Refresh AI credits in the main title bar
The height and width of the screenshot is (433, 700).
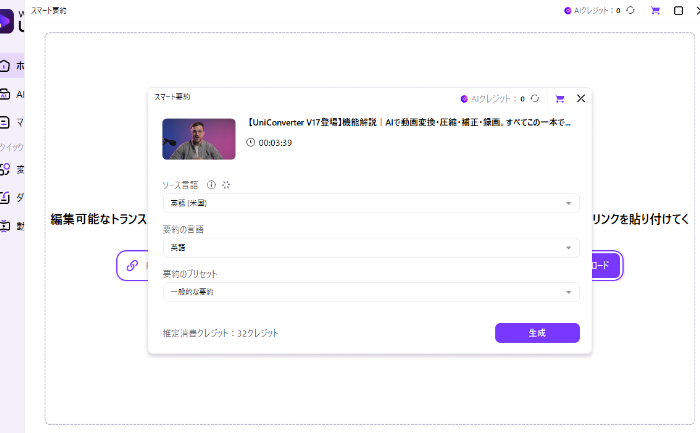(x=630, y=10)
